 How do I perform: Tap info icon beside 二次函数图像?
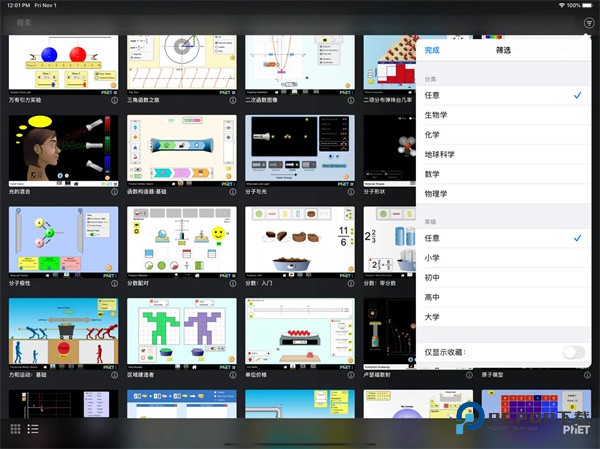pos(351,101)
